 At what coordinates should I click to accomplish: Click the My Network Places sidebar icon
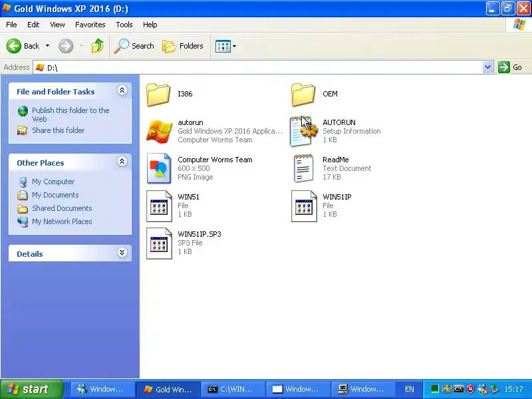pos(23,221)
